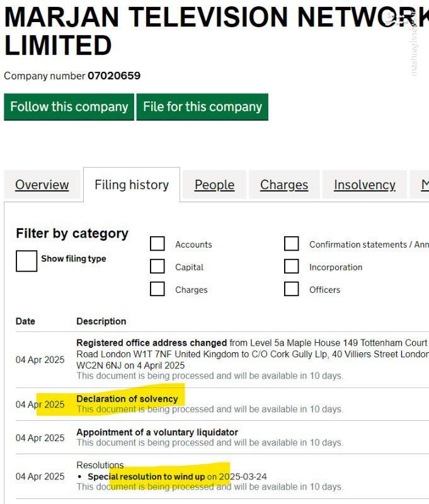Screen dimensions: 429x504
Task: Check the Accounts category filter
Action: tap(157, 244)
